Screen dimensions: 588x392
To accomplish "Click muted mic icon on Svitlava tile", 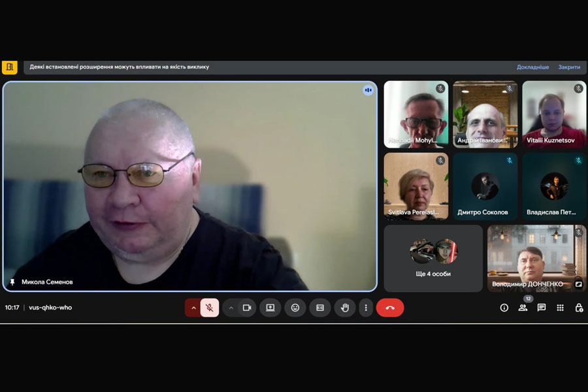I will [x=440, y=161].
